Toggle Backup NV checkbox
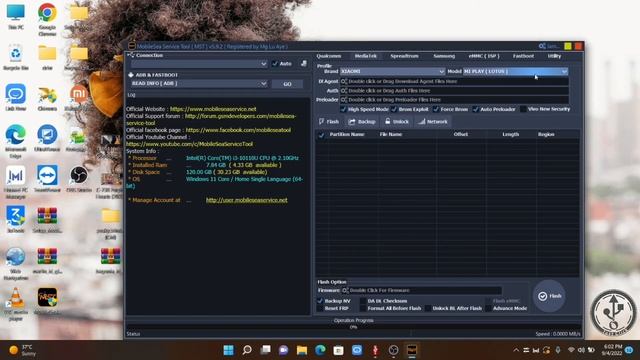This screenshot has height=360, width=640. click(320, 301)
